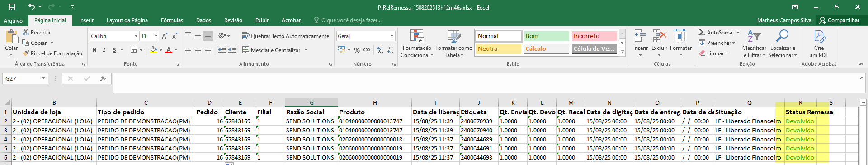Image resolution: width=868 pixels, height=165 pixels.
Task: Open Classificar e Filtrar menu
Action: tap(754, 44)
